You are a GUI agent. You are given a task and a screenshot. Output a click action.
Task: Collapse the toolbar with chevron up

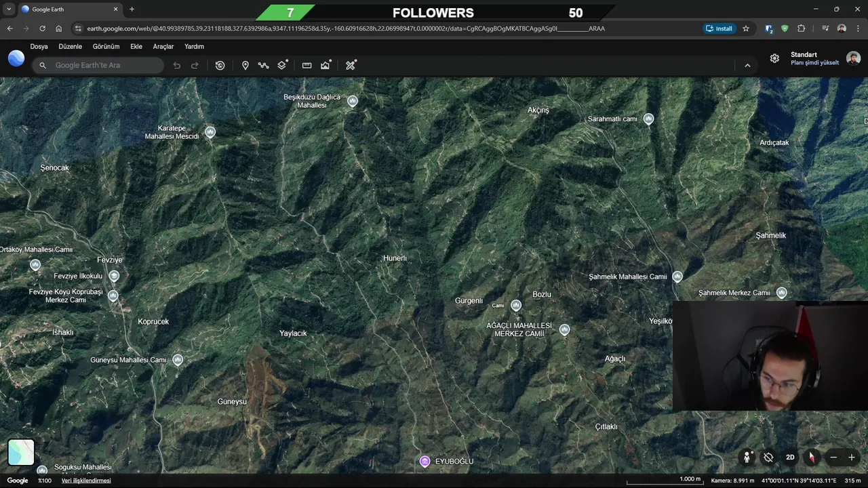click(x=747, y=65)
